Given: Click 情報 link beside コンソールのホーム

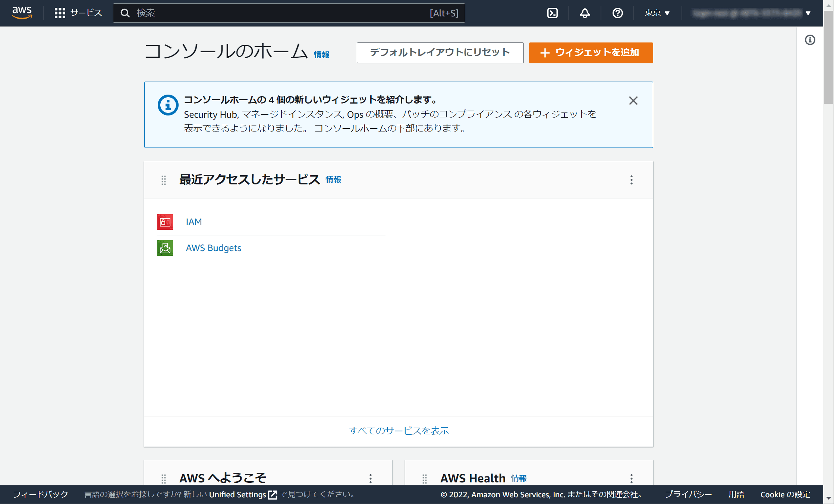Looking at the screenshot, I should pyautogui.click(x=321, y=55).
